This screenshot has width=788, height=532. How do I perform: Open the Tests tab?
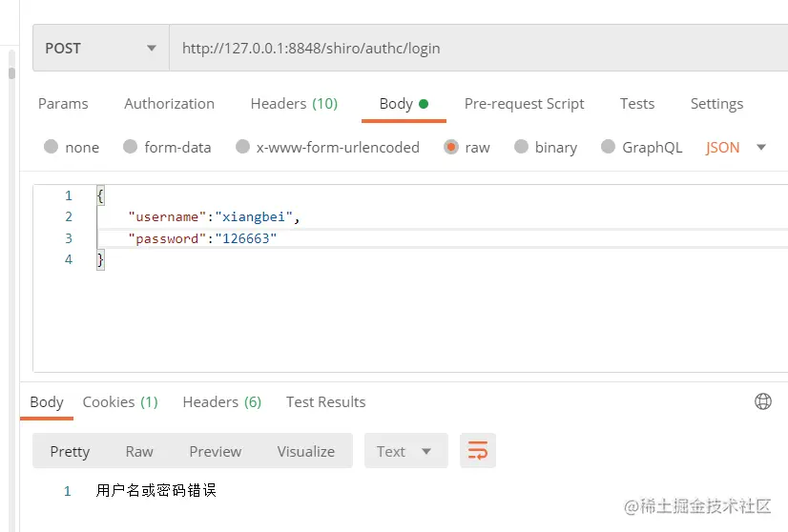(x=637, y=104)
